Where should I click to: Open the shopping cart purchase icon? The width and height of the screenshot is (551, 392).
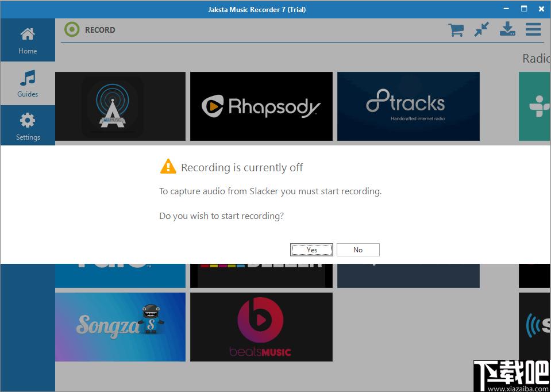pos(456,30)
